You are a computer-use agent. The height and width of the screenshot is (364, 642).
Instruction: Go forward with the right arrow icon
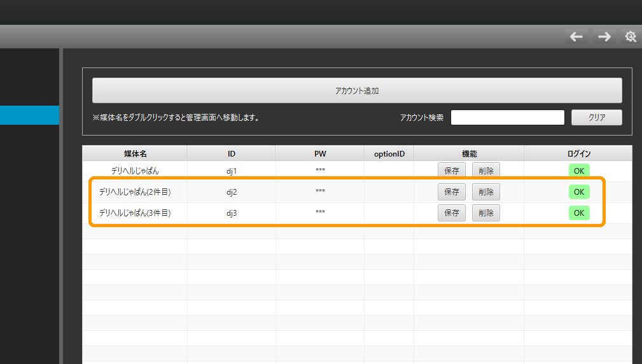tap(604, 37)
